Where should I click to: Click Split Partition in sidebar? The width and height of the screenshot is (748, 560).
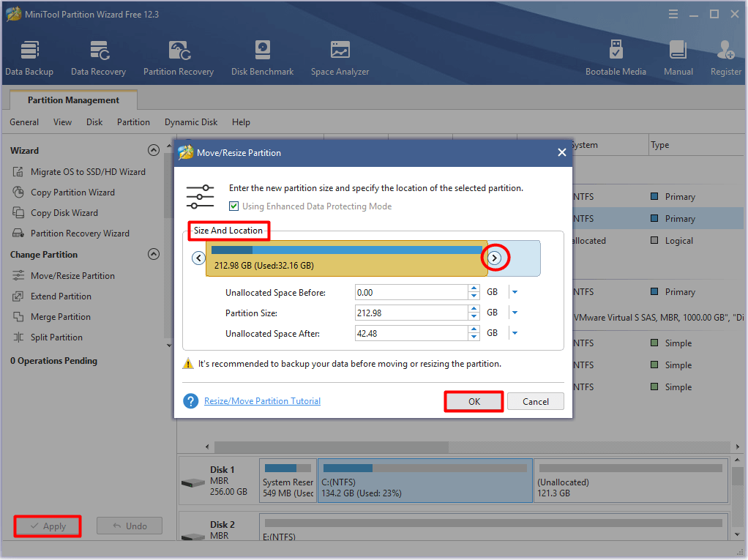tap(57, 337)
